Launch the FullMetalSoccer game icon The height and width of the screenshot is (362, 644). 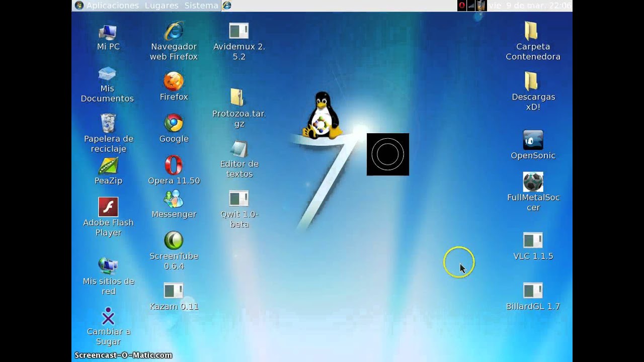(533, 182)
